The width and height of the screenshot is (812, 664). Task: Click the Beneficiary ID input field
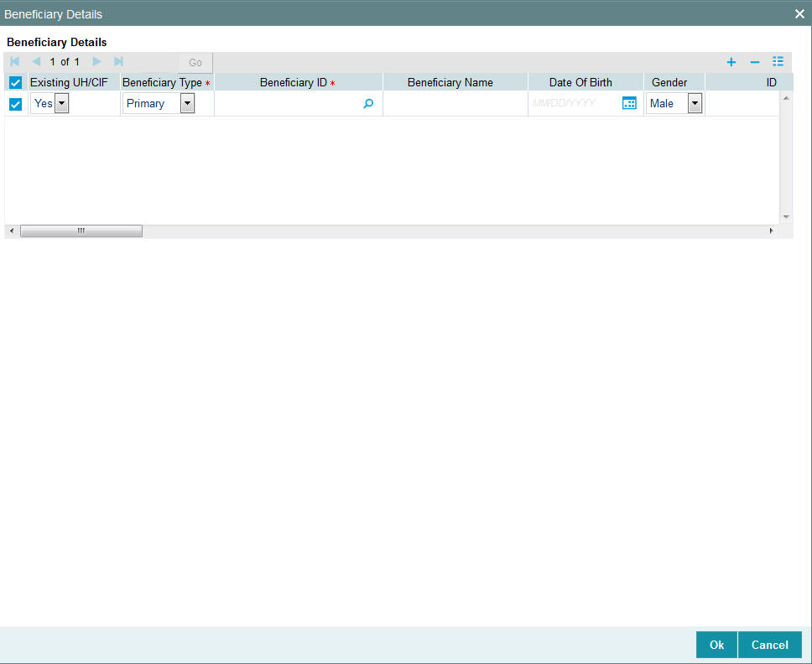pos(289,103)
